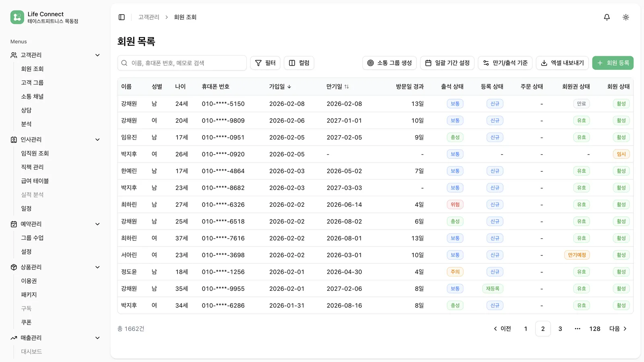Click the green 회원 등록 button

613,63
